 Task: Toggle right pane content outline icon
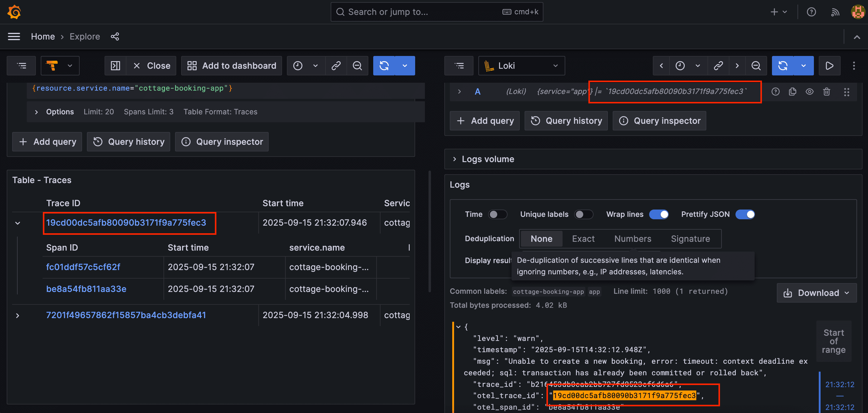click(x=459, y=66)
